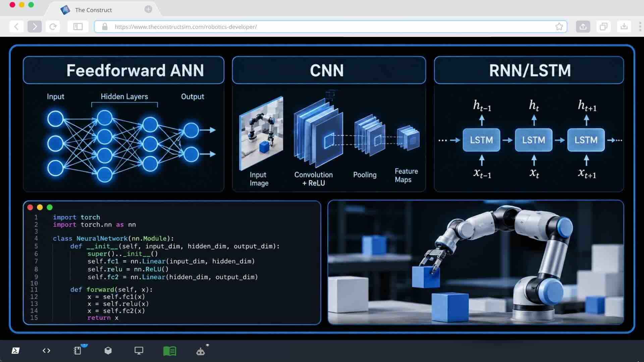Click the 'Pooling' label

(x=365, y=175)
